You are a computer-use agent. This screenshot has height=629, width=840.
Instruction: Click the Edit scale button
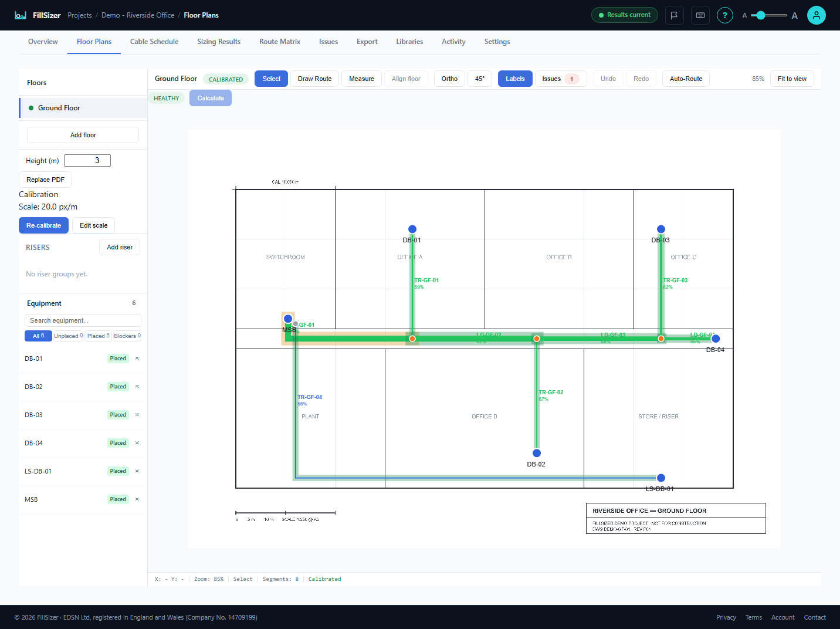(x=93, y=225)
